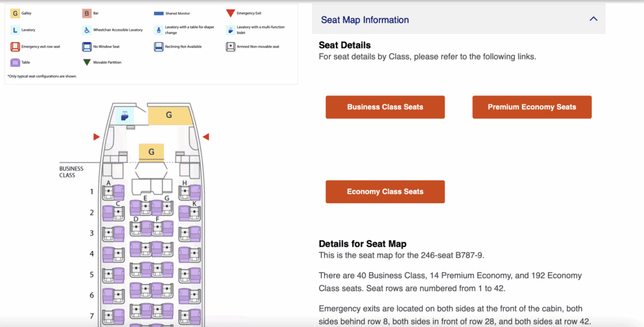Viewport: 644px width, 327px height.
Task: Click the left emergency exit arrow on map
Action: (96, 136)
